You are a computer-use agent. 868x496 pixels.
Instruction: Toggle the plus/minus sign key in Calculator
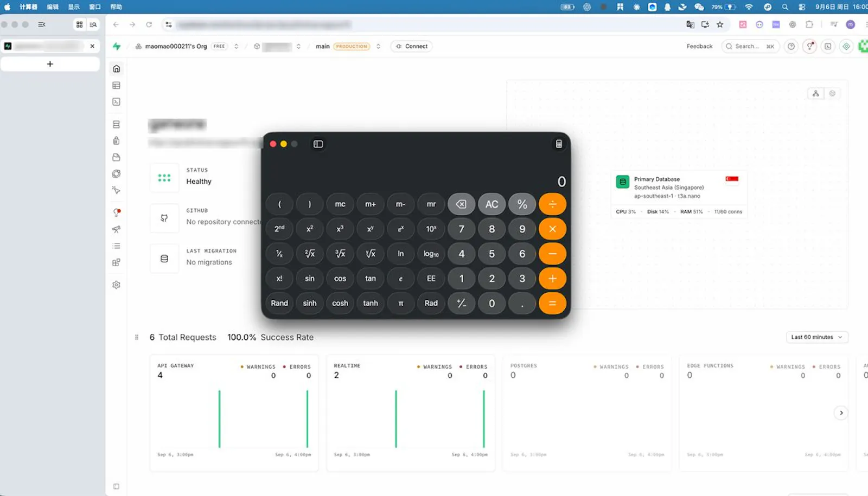tap(461, 303)
